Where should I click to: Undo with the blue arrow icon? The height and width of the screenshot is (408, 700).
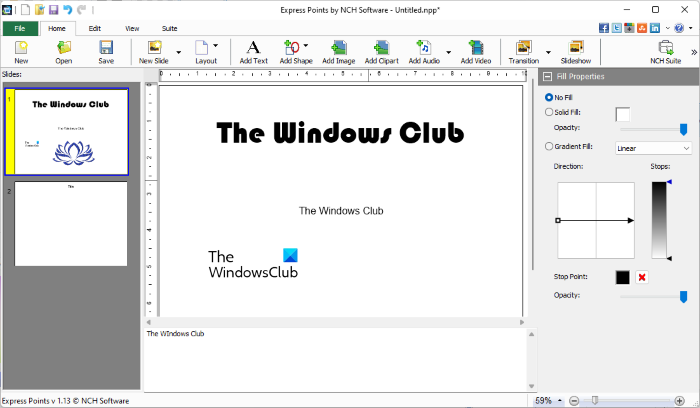[67, 9]
